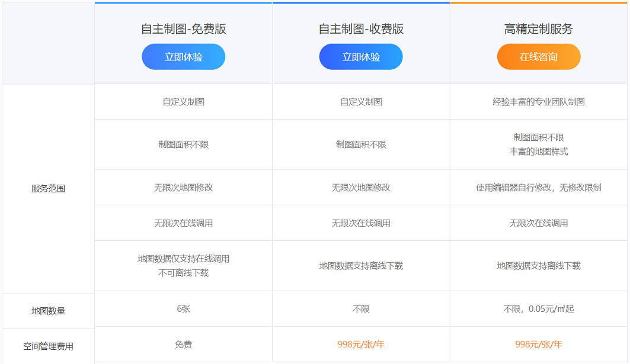Viewport: 630px width, 364px height.
Task: Select the 自主制图-收费版 column heading
Action: tap(361, 29)
